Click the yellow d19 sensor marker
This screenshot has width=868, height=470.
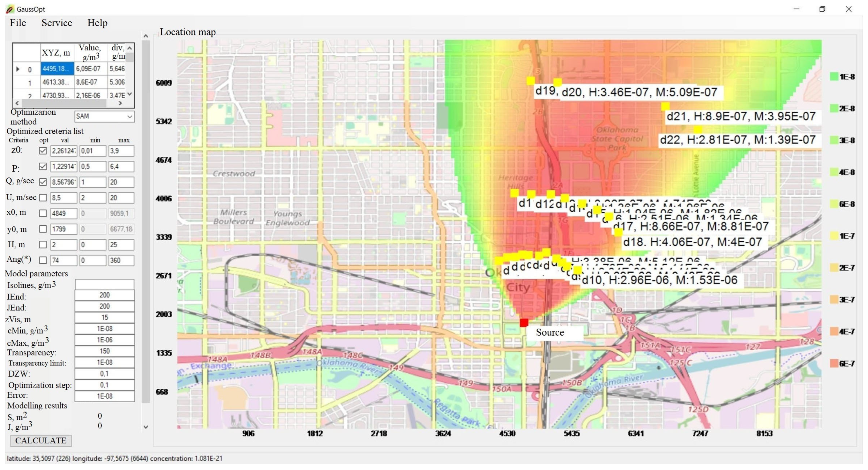[x=531, y=81]
